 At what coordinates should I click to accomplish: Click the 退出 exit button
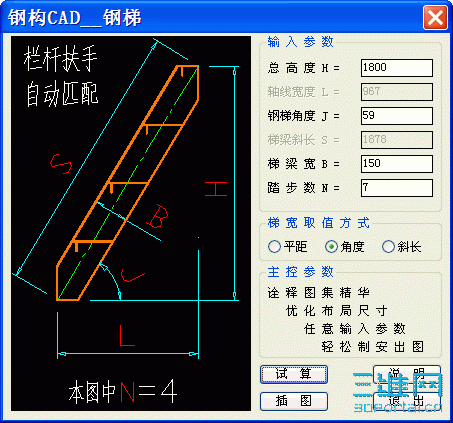pos(407,401)
